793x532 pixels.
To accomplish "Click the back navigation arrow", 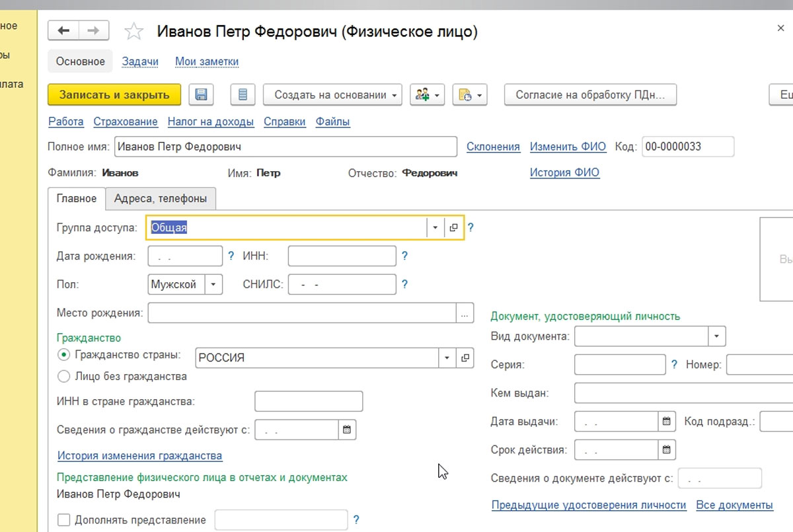I will point(63,31).
